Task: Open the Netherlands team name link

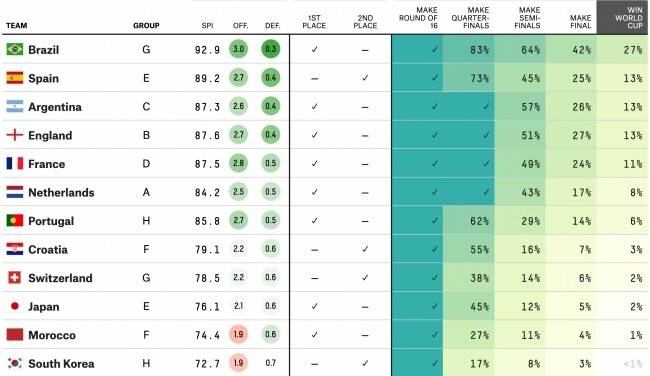Action: click(x=61, y=192)
